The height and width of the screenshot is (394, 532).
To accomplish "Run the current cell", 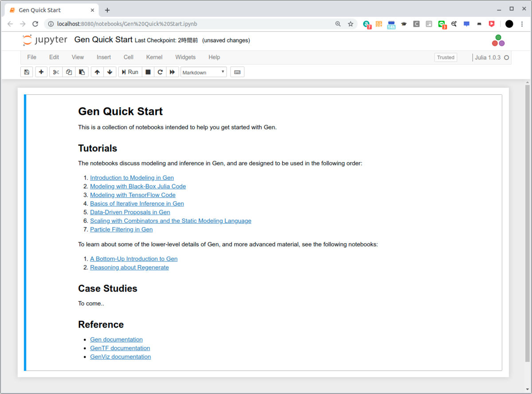I will click(130, 72).
